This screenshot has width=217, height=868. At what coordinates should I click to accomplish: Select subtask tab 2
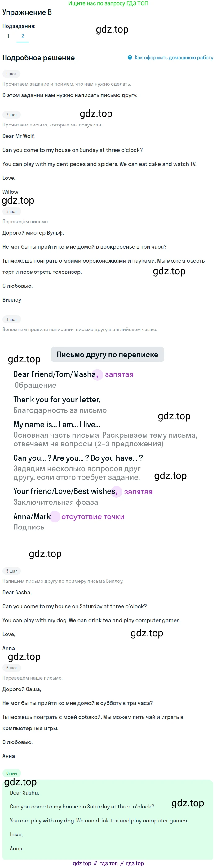(x=23, y=36)
